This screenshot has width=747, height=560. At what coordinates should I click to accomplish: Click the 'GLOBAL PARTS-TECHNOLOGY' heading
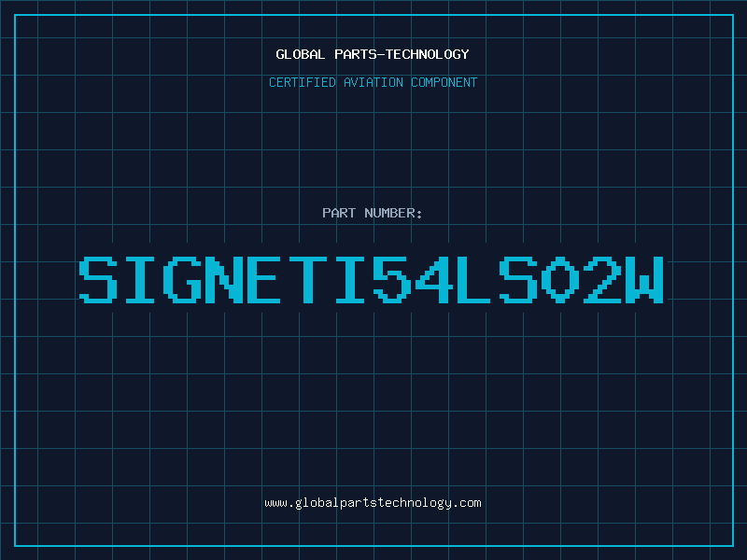373,54
